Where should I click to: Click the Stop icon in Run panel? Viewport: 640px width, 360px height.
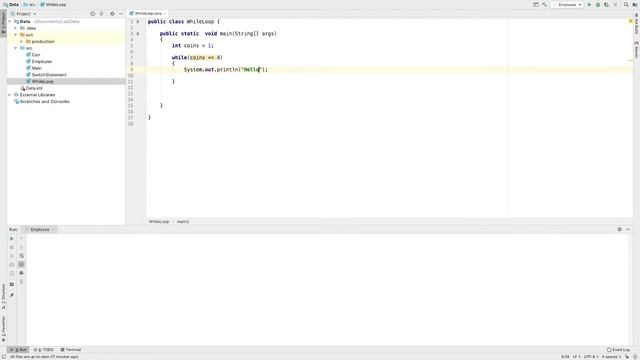(x=11, y=247)
